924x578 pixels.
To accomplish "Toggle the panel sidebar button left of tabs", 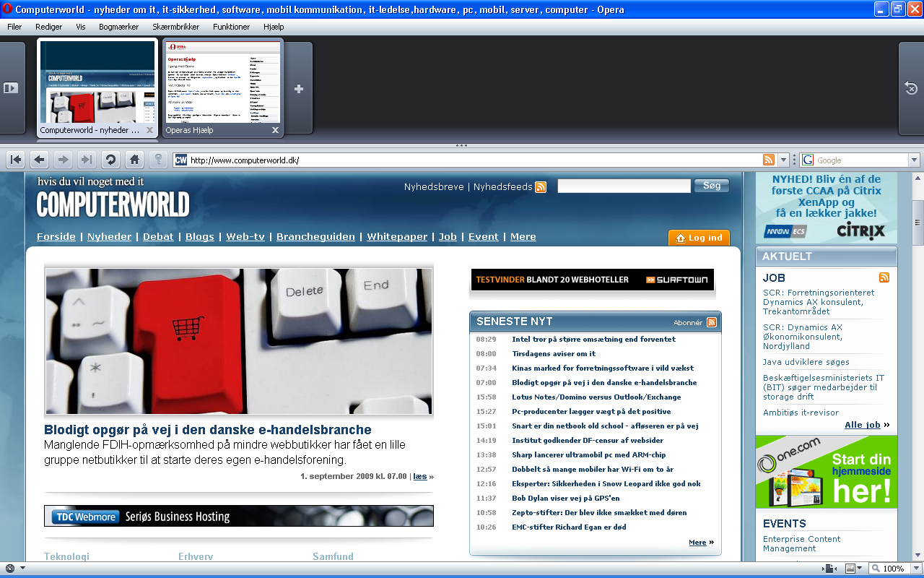I will 11,88.
